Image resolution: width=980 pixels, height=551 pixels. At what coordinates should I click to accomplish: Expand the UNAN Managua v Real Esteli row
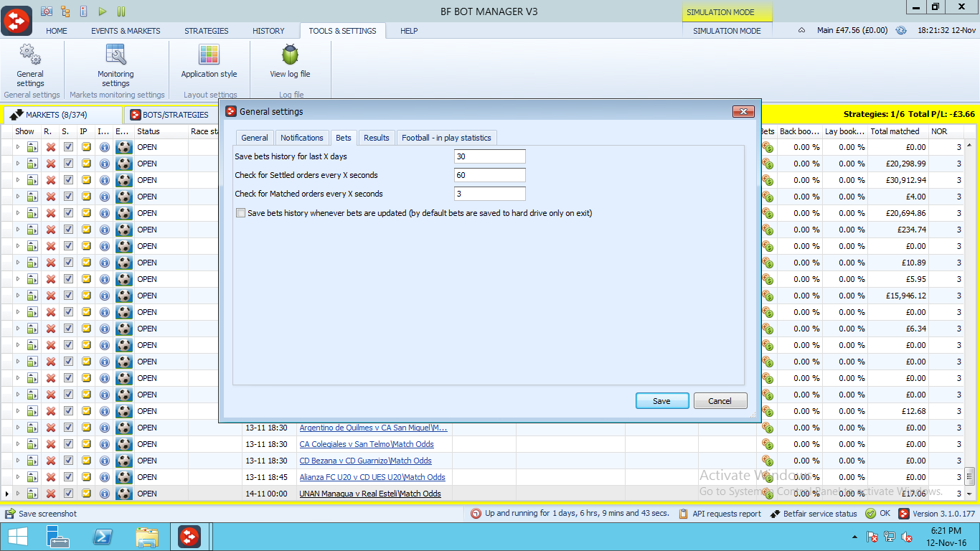click(x=19, y=494)
